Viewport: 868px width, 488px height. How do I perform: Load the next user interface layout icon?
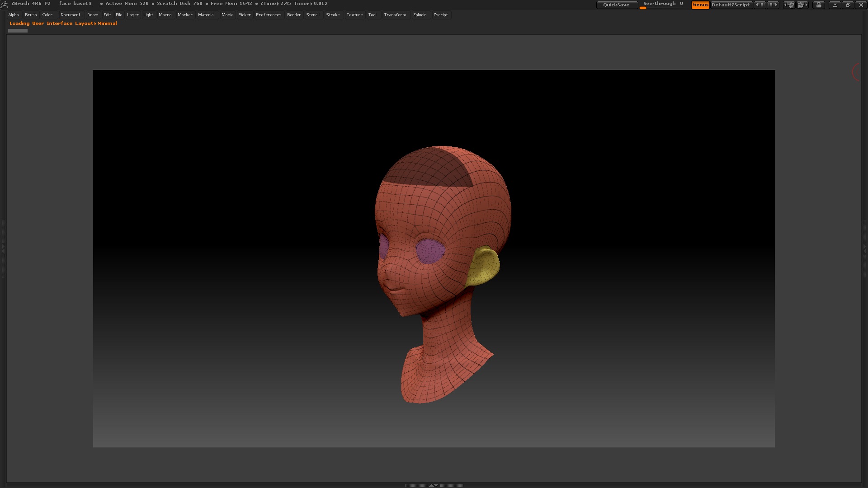(802, 5)
